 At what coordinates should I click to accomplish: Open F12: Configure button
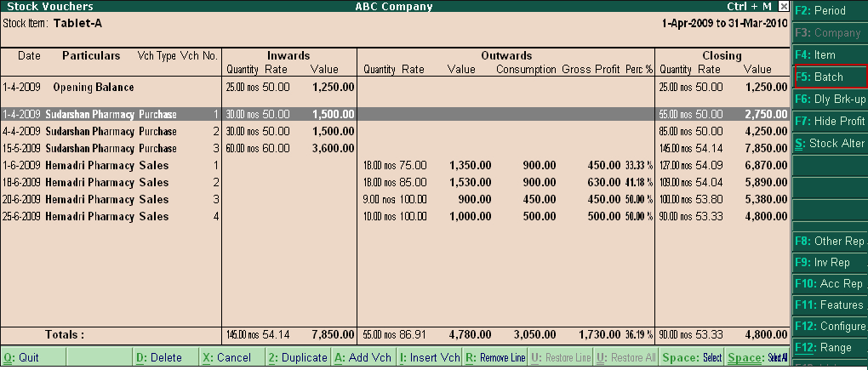tap(830, 327)
